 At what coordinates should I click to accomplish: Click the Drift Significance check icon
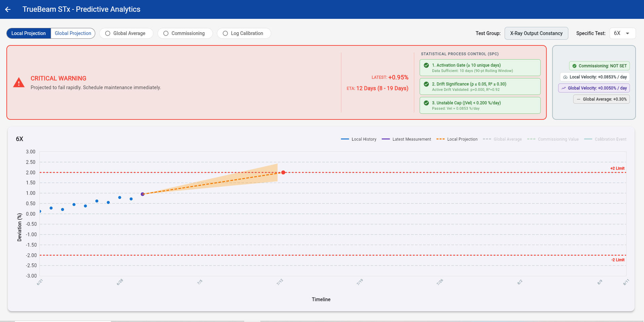(426, 84)
